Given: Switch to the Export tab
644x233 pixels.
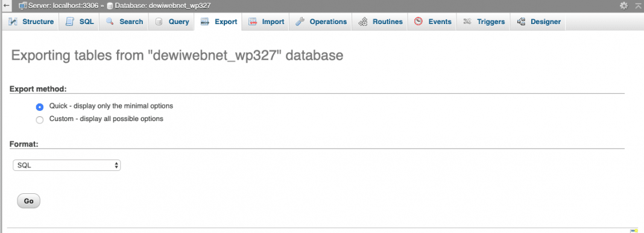Looking at the screenshot, I should click(x=218, y=22).
